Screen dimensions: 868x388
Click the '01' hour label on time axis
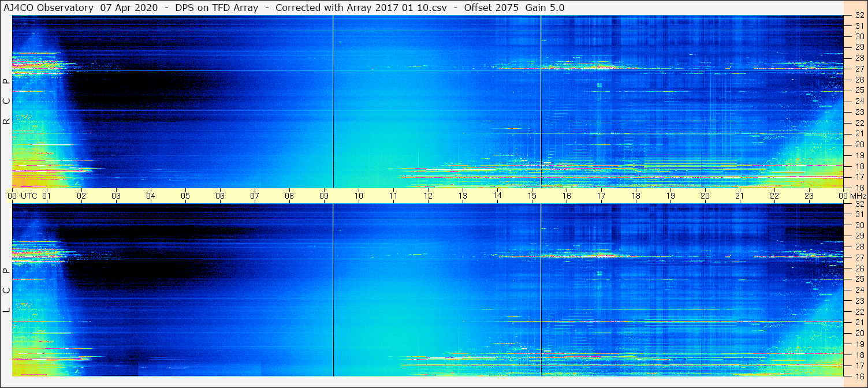click(x=47, y=196)
